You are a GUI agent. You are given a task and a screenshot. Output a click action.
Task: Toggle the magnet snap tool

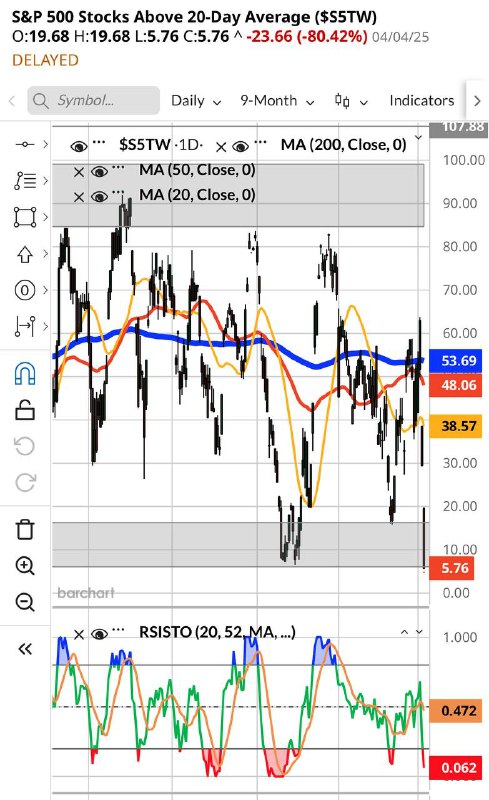pos(25,373)
